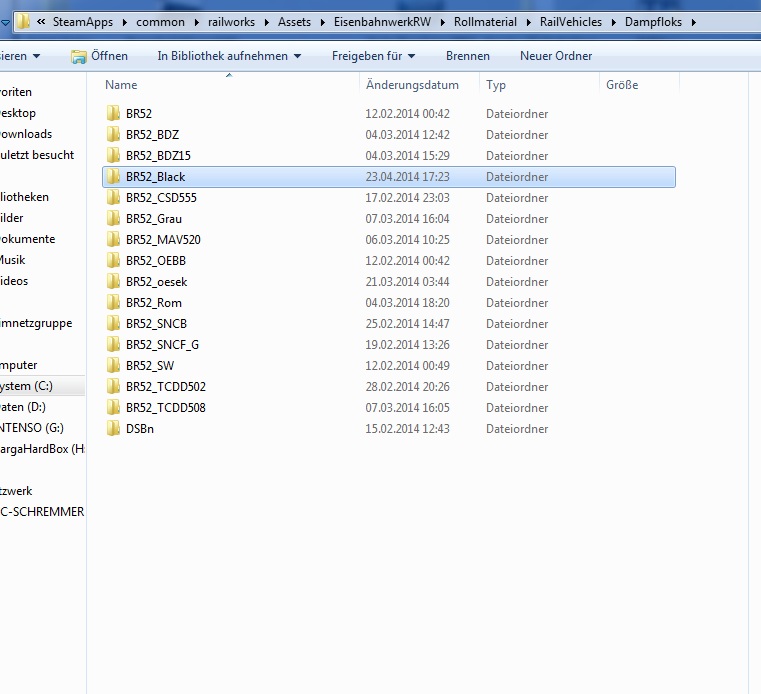Navigate to EisenbahnwerkRW in address bar
Screen dimensions: 761x694
pyautogui.click(x=382, y=22)
